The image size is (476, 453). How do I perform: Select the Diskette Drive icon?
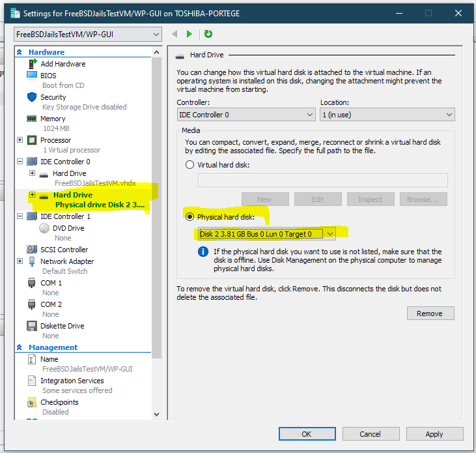[32, 326]
